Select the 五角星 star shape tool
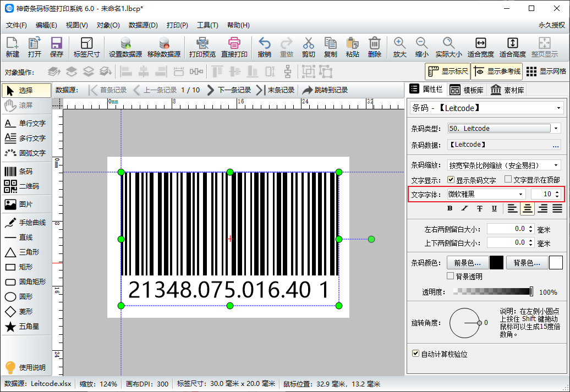Screen dimensions: 570x392 point(26,326)
